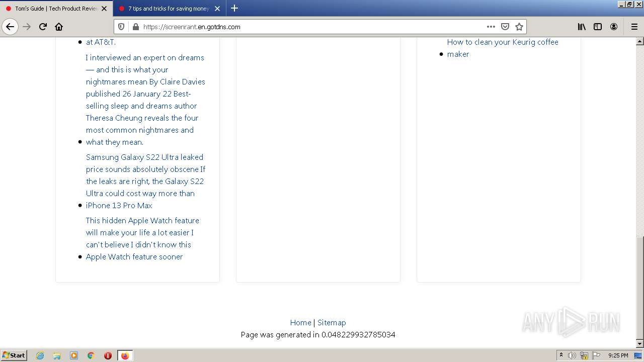This screenshot has width=644, height=362.
Task: Reload the current page
Action: tap(43, 27)
